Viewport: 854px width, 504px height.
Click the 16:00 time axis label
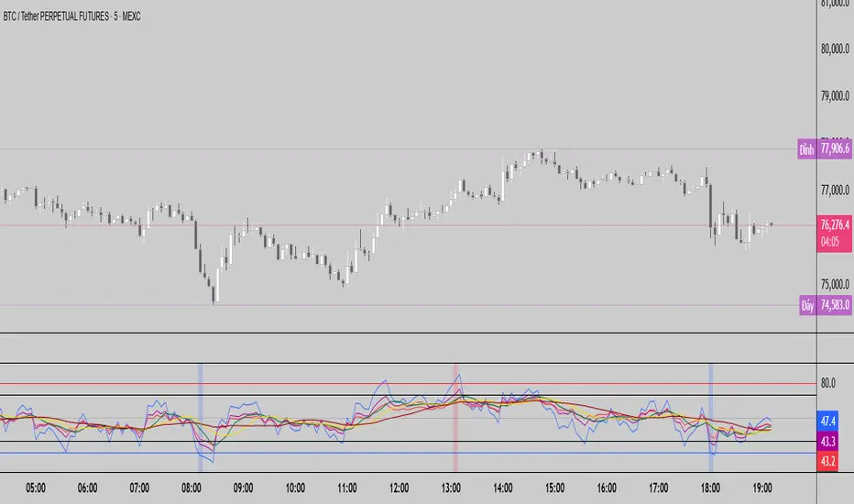tap(607, 488)
